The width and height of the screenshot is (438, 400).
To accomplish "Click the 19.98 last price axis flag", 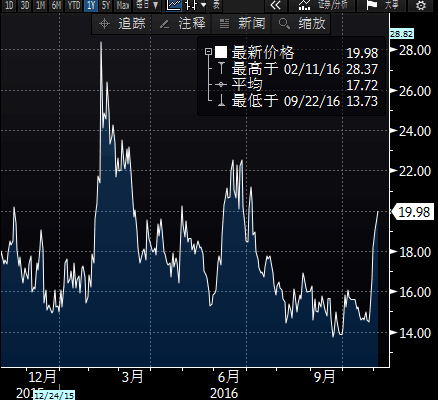I will point(413,212).
